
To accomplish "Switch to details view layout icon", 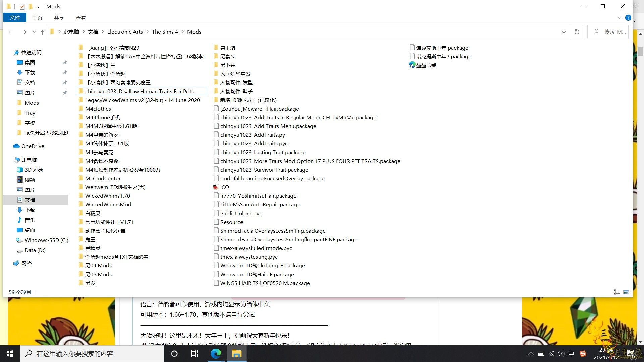I will [x=616, y=292].
